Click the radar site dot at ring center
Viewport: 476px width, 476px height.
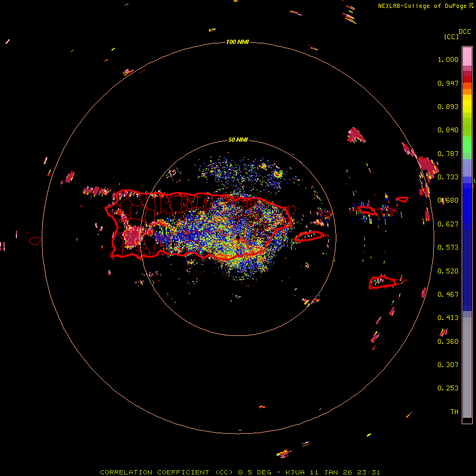click(237, 236)
